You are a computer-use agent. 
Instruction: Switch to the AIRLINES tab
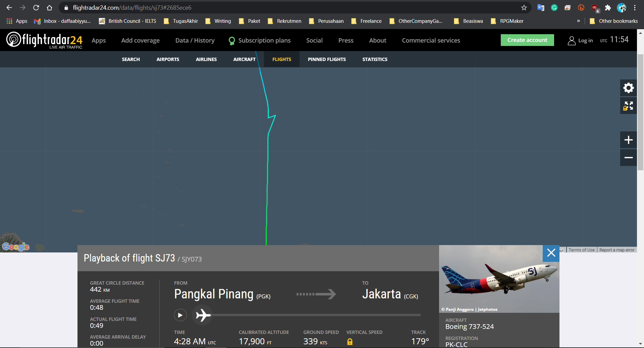[x=206, y=59]
